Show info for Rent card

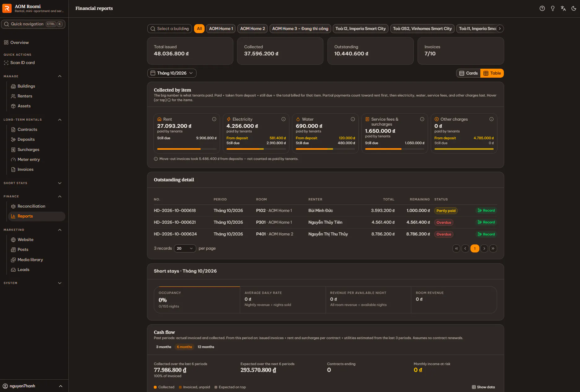[x=214, y=119]
